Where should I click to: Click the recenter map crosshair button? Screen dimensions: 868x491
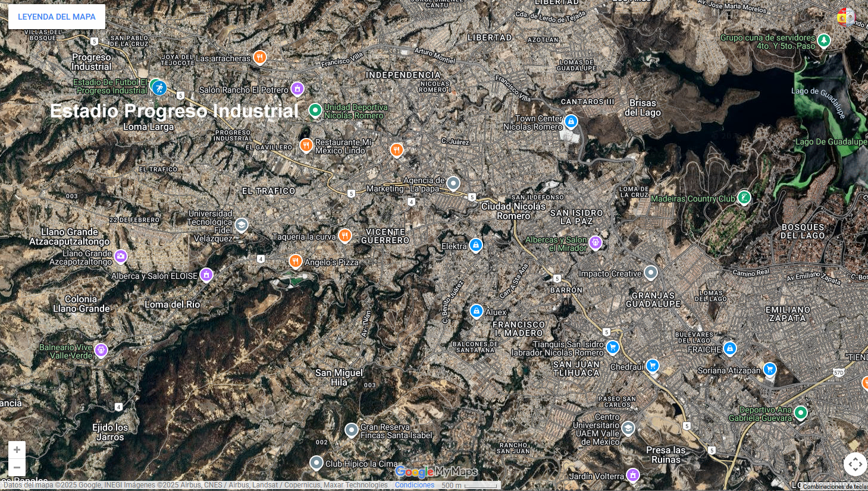[x=855, y=464]
